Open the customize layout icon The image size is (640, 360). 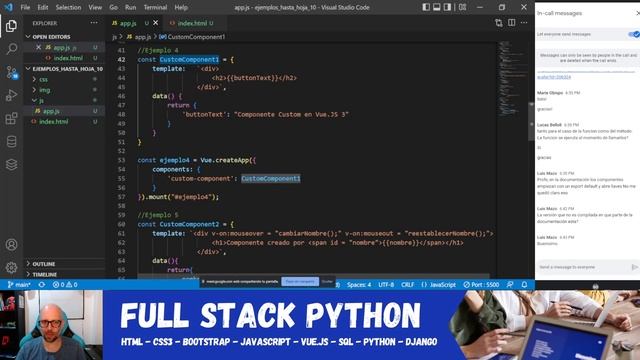462,7
